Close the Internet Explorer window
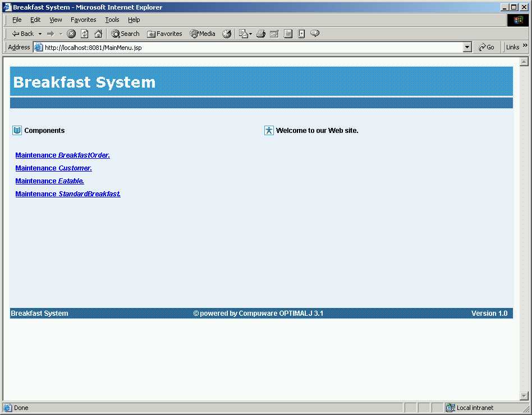Screen dimensions: 532x415 click(524, 7)
